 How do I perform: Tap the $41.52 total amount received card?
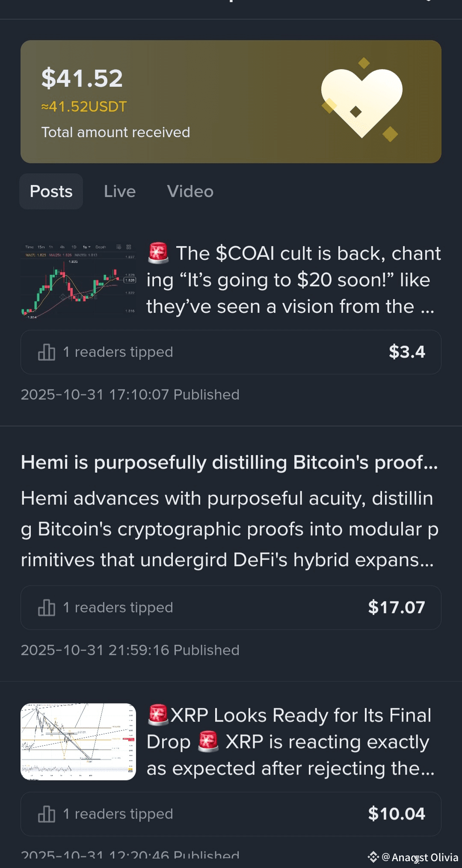[x=171, y=102]
